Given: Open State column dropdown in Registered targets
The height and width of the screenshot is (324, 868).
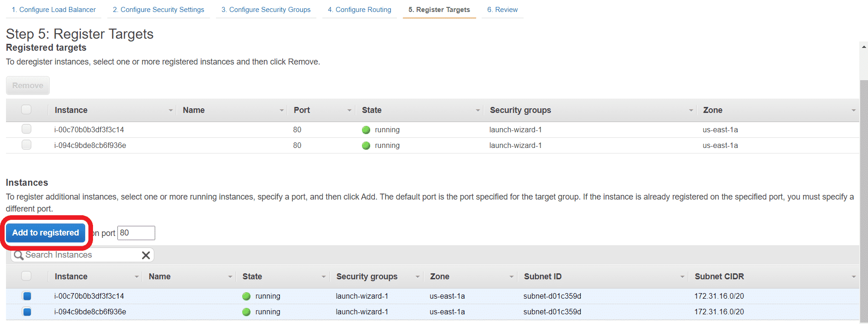Looking at the screenshot, I should pyautogui.click(x=478, y=111).
